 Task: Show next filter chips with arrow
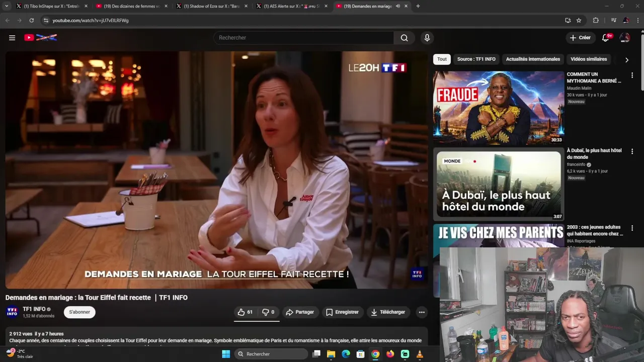pyautogui.click(x=626, y=60)
